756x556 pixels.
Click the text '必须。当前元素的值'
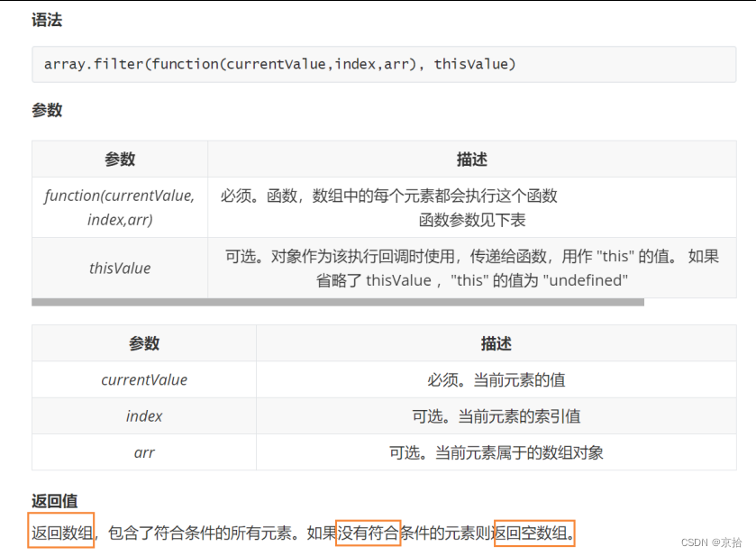pyautogui.click(x=496, y=380)
